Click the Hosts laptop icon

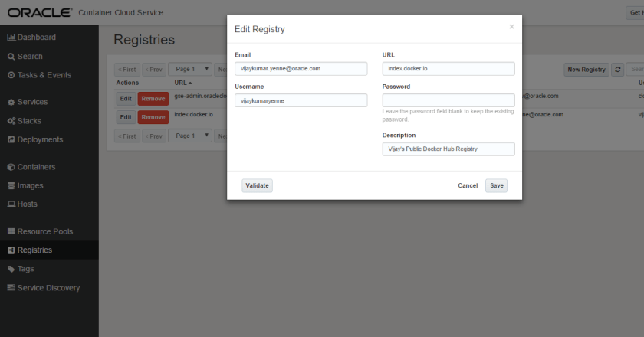(x=11, y=204)
